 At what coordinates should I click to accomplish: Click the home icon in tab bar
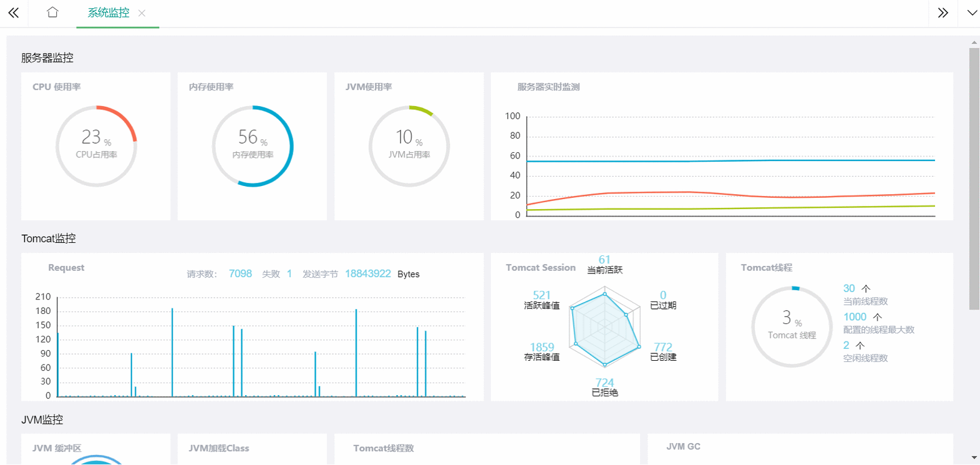point(52,12)
